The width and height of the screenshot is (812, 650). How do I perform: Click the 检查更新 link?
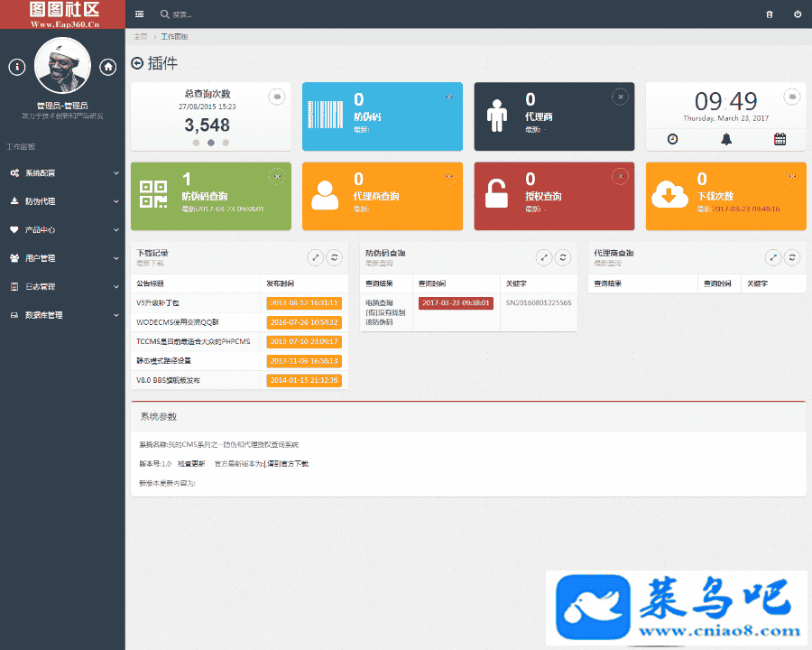coord(191,463)
